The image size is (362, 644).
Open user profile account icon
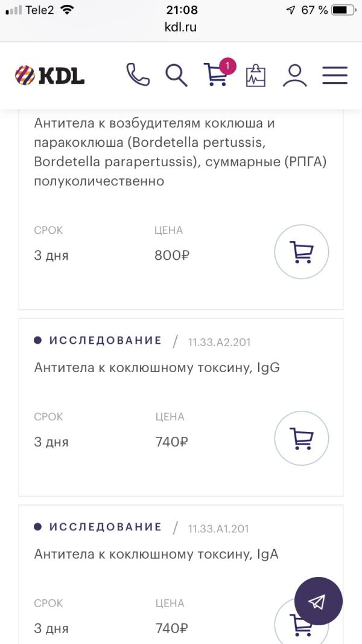[x=295, y=76]
